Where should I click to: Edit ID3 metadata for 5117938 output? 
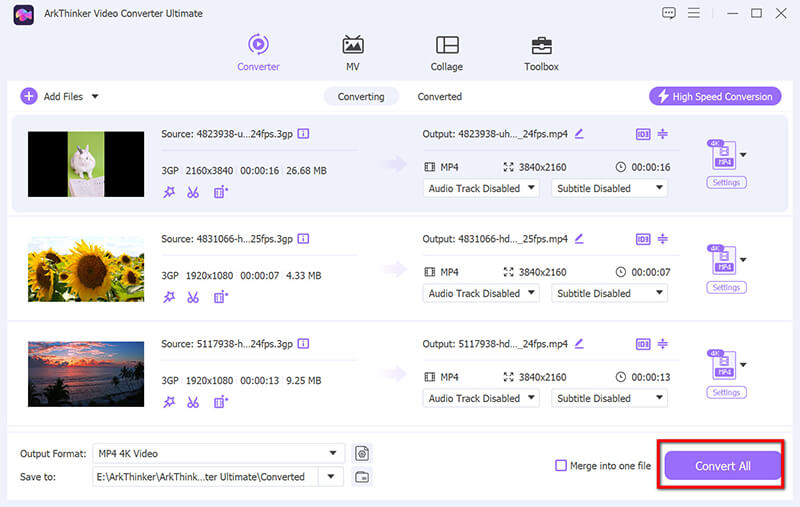(x=643, y=344)
